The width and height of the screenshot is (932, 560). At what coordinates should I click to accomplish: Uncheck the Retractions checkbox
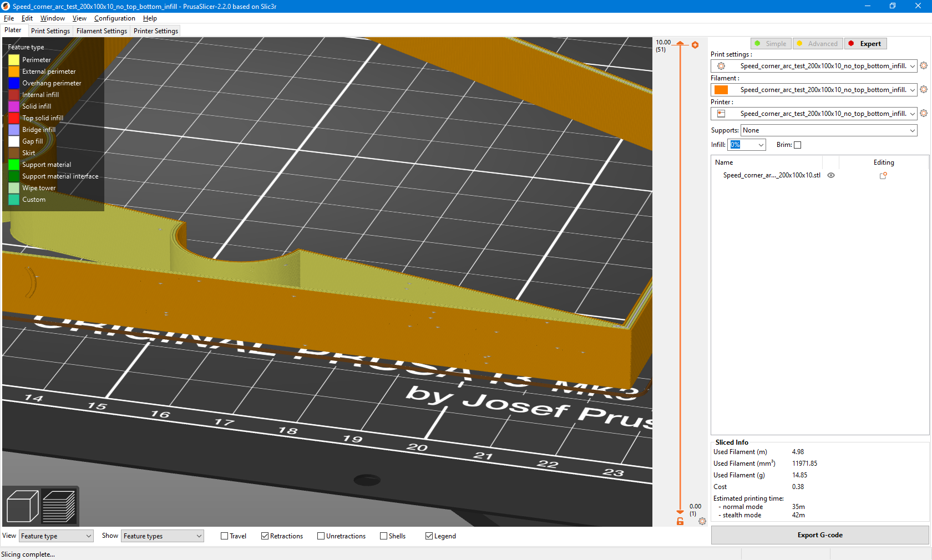pyautogui.click(x=265, y=536)
